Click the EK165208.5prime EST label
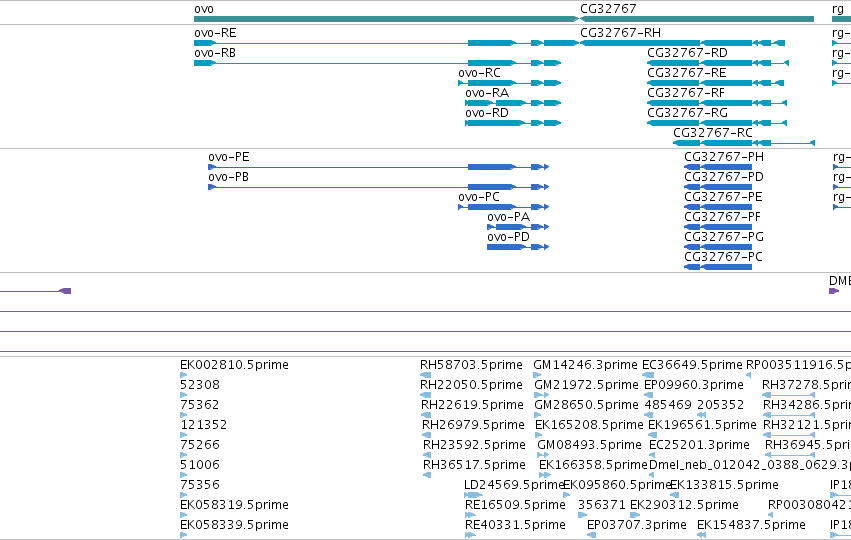The image size is (851, 540). (589, 425)
